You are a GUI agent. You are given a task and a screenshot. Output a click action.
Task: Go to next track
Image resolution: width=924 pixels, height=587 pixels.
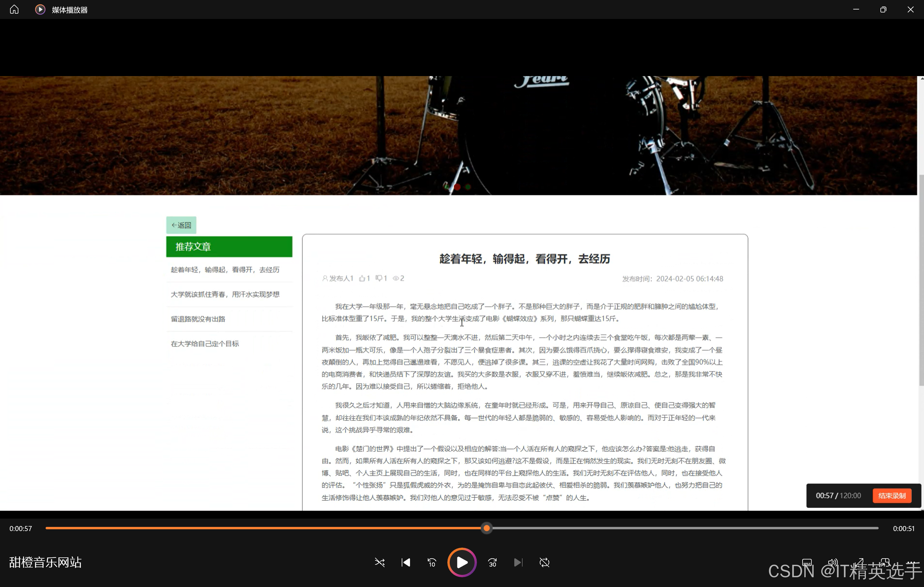point(518,562)
